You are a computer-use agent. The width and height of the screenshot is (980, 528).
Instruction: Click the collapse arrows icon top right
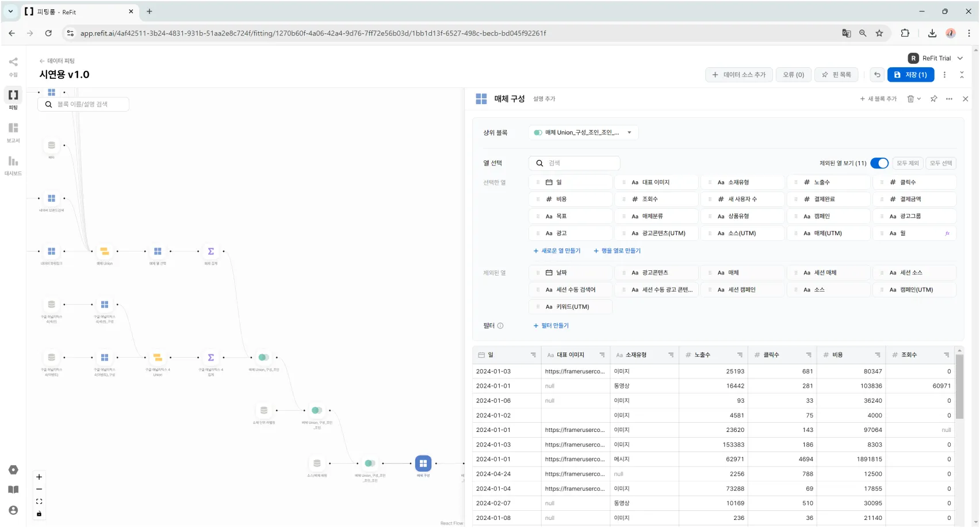click(x=962, y=75)
